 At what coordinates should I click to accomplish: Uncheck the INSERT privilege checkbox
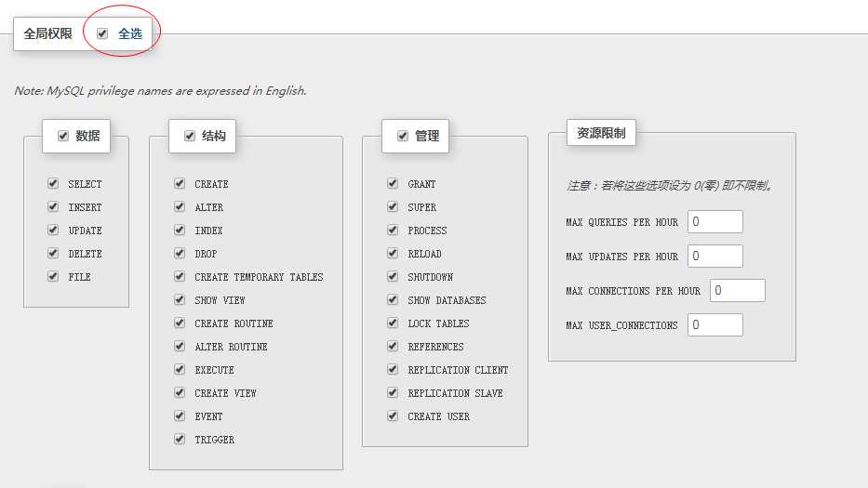tap(52, 206)
